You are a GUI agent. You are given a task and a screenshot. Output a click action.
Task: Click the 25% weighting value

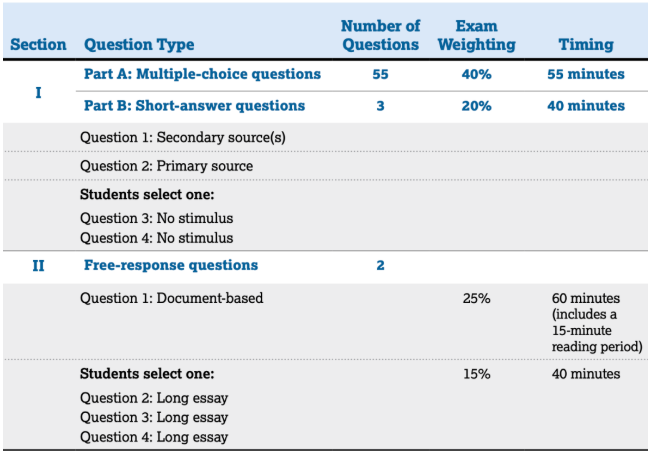click(x=476, y=299)
